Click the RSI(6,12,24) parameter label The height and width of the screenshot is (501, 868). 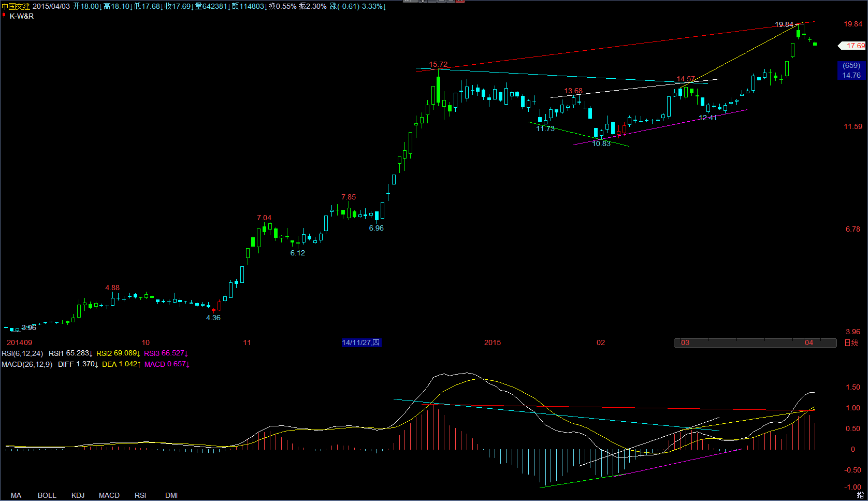coord(22,353)
